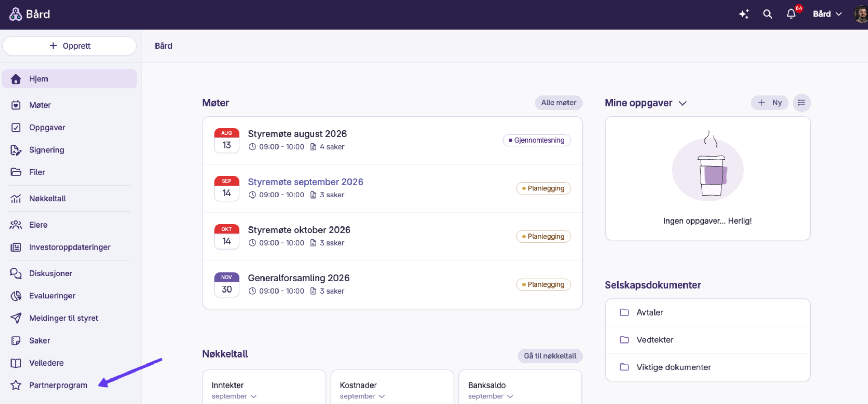Expand the Bård account dropdown
The image size is (868, 404).
(x=827, y=14)
